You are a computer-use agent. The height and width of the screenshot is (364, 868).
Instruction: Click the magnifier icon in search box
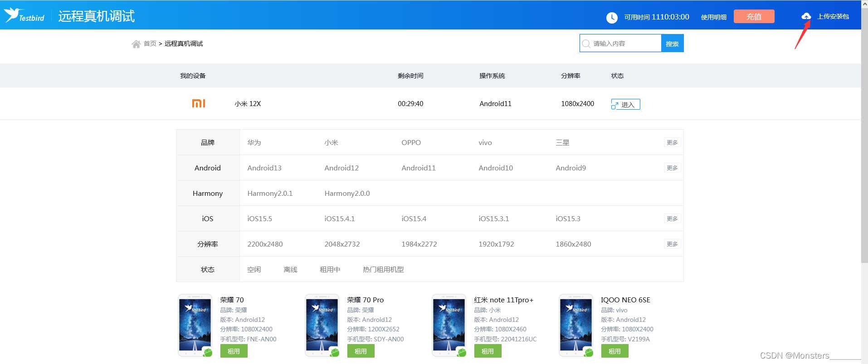[586, 44]
